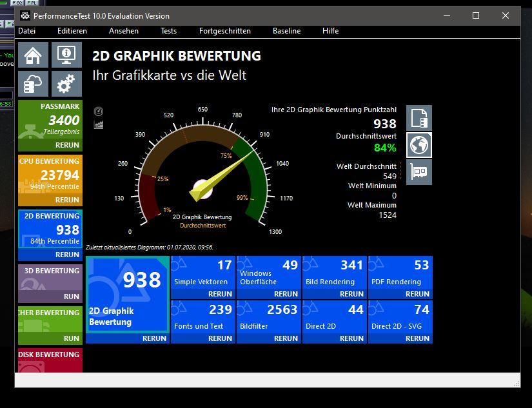Click the Welt Maximum 1524 value
The height and width of the screenshot is (408, 532).
(x=388, y=215)
